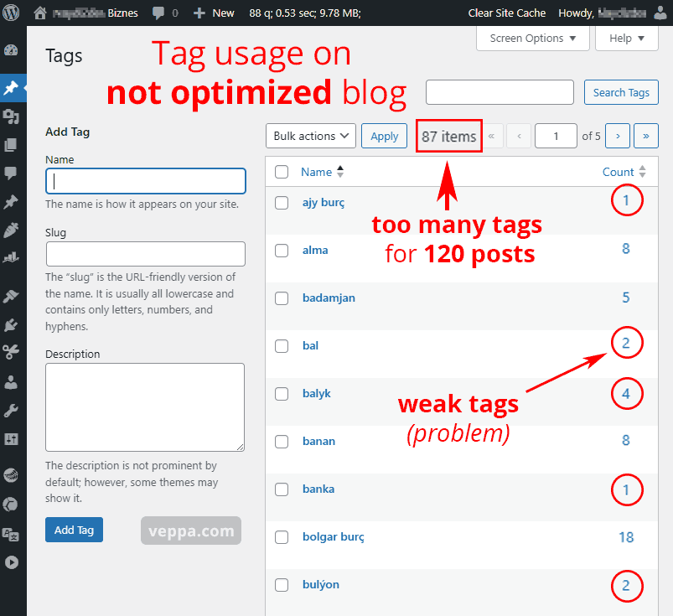
Task: Visit site via the home icon
Action: (x=40, y=13)
